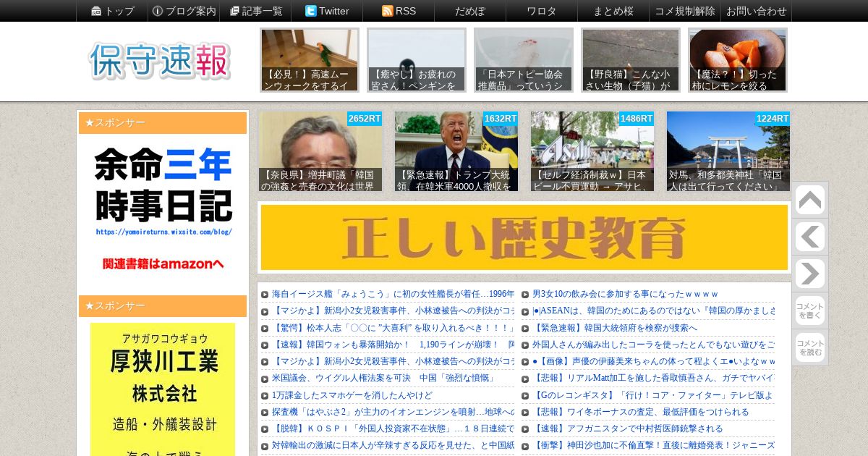
Task: Open headline 海自イージス艦「みょうこう」に初の女性艦長
Action: click(393, 295)
